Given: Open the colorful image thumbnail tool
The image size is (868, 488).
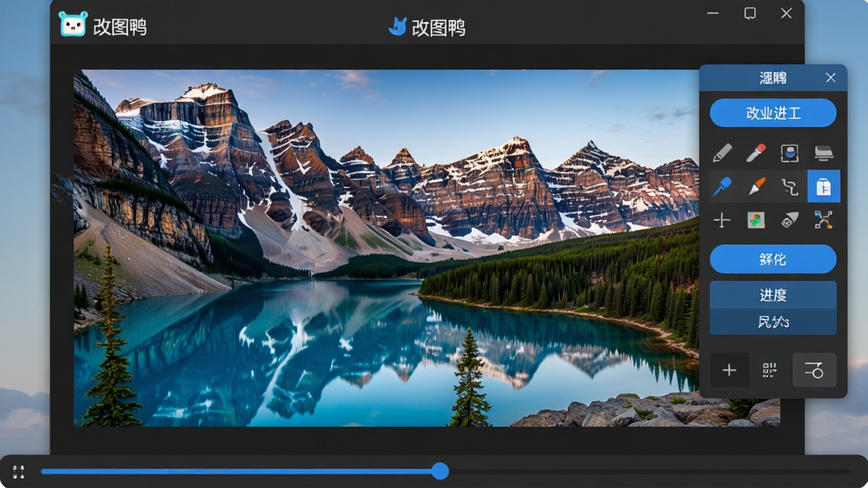Looking at the screenshot, I should tap(756, 220).
